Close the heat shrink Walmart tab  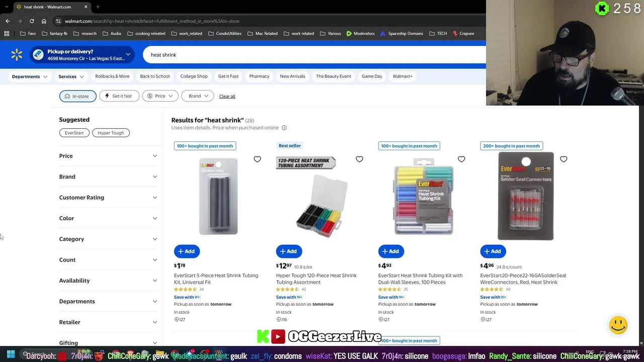[x=86, y=7]
